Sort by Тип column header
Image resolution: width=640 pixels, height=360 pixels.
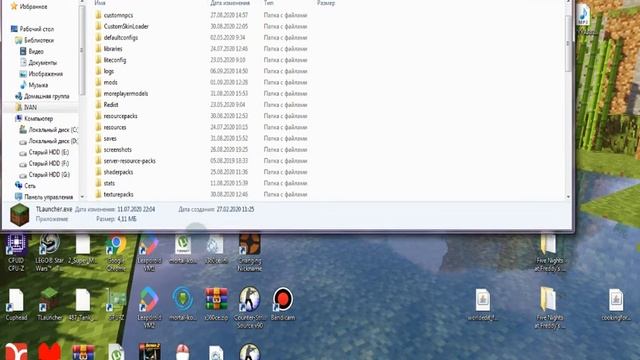(x=269, y=3)
